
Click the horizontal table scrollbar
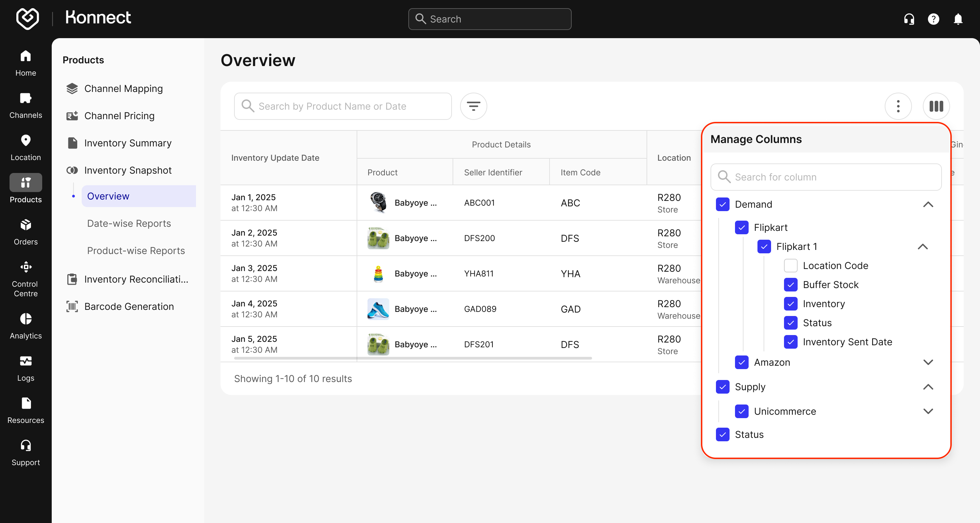coord(413,358)
